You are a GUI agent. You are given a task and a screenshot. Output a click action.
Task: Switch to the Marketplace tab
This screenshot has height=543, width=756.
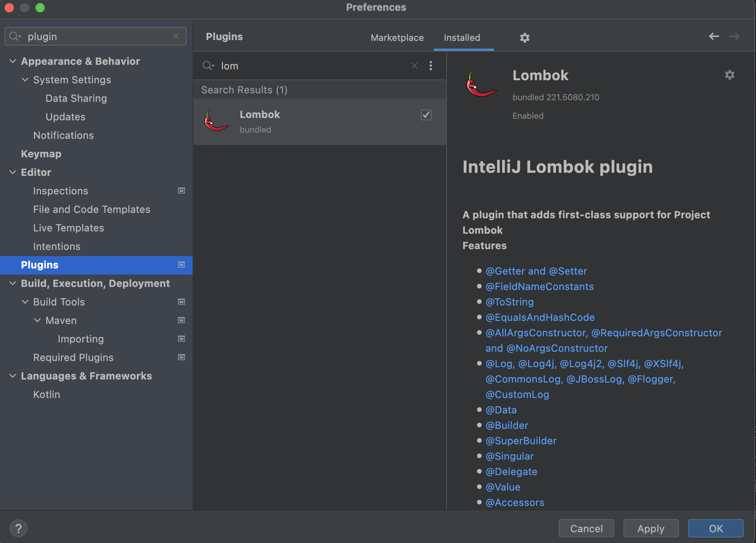click(x=397, y=37)
